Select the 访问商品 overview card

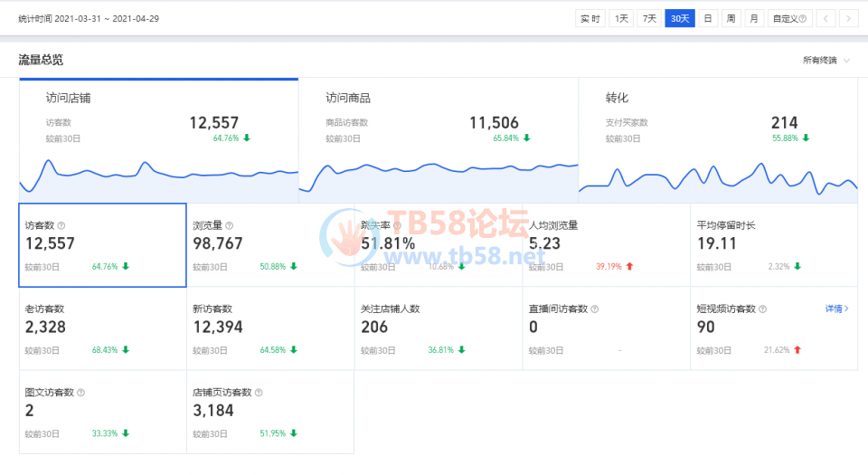[x=438, y=136]
